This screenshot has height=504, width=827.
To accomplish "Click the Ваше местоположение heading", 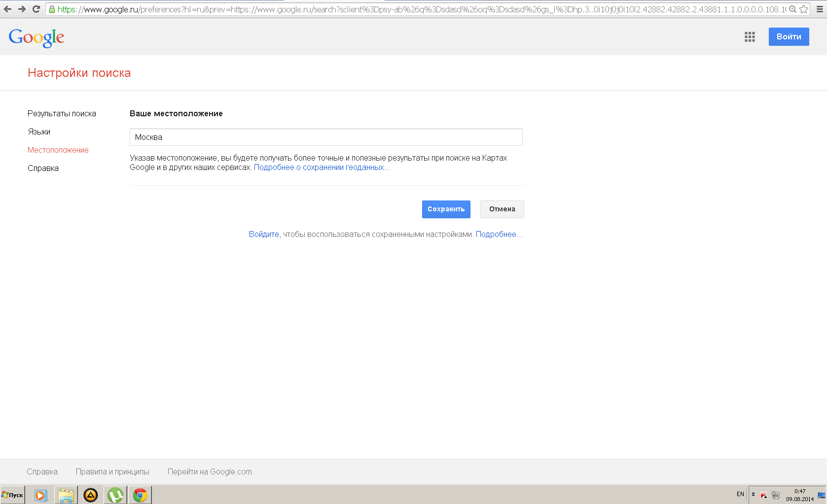I will 176,114.
